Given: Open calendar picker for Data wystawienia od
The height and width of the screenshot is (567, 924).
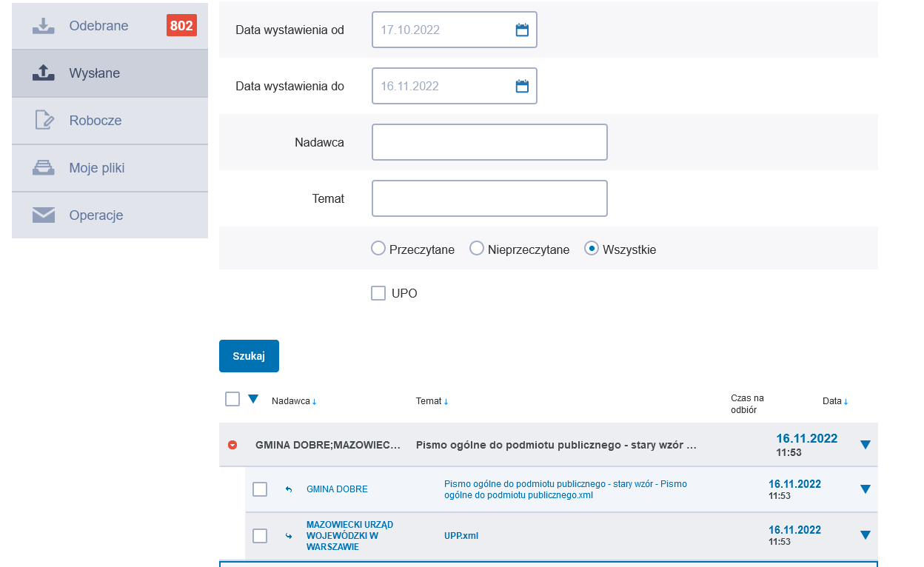Looking at the screenshot, I should point(522,30).
